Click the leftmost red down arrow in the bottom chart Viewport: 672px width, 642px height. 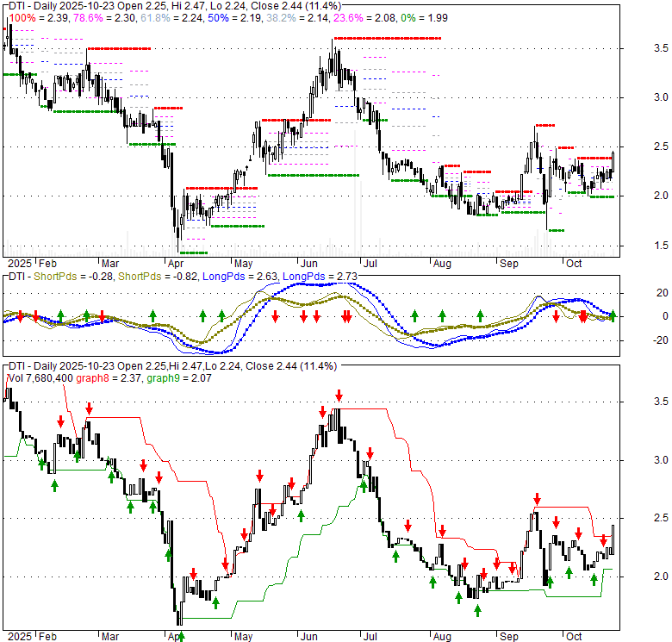click(x=60, y=421)
